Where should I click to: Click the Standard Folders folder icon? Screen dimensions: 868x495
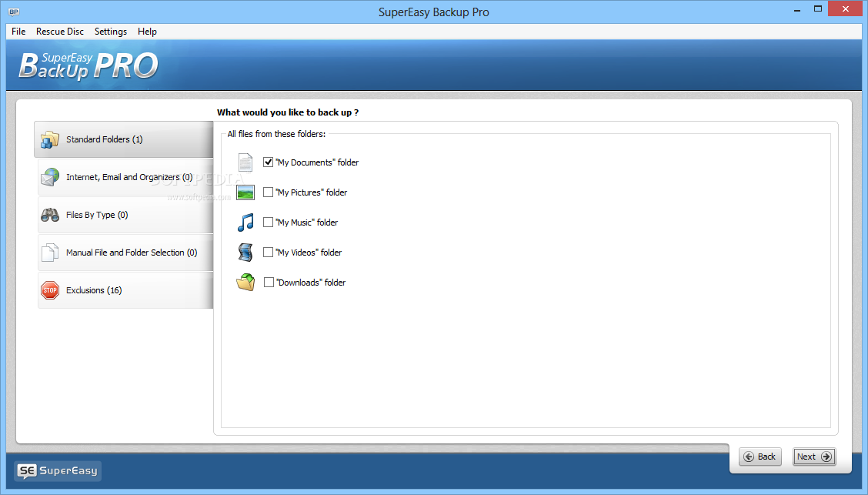pos(50,139)
